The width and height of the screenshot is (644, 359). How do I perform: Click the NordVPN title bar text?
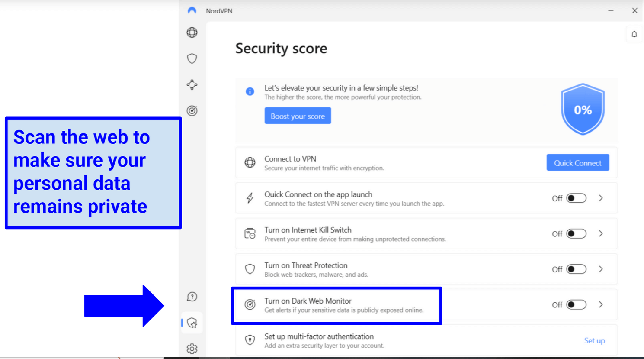tap(219, 11)
